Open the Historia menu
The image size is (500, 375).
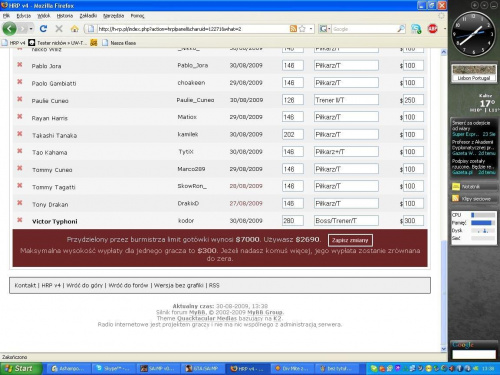click(x=65, y=16)
